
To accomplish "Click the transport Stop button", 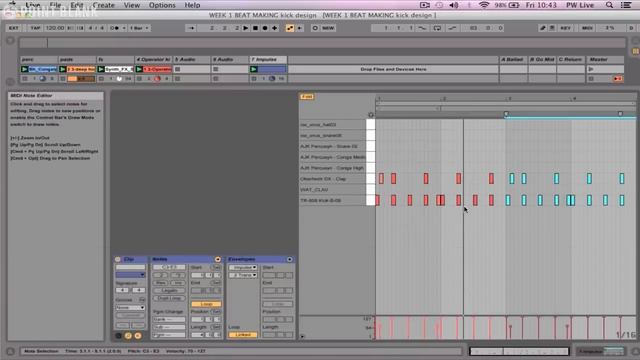I will coord(256,28).
